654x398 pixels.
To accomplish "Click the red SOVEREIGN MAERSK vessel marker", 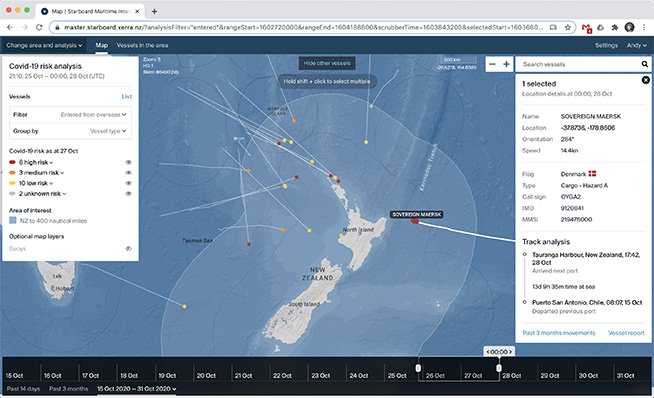I will click(415, 221).
